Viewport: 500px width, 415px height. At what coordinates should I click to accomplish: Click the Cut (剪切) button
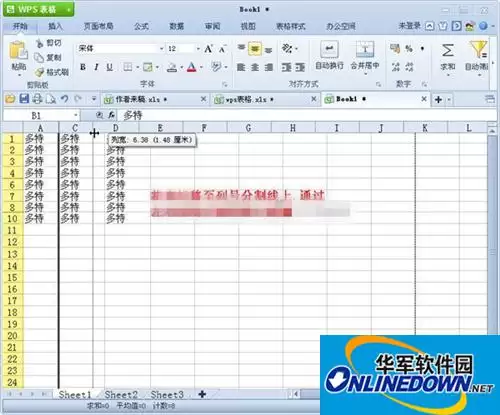coord(49,43)
